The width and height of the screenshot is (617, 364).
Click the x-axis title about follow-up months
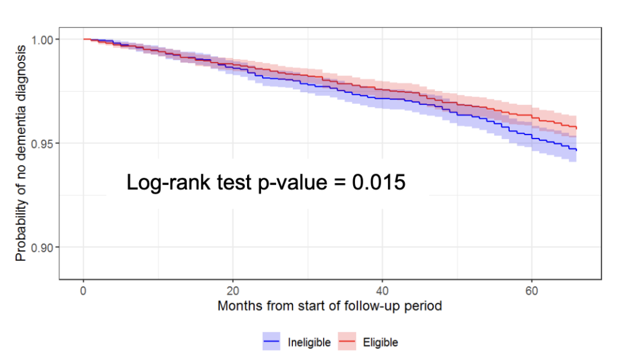(x=330, y=306)
